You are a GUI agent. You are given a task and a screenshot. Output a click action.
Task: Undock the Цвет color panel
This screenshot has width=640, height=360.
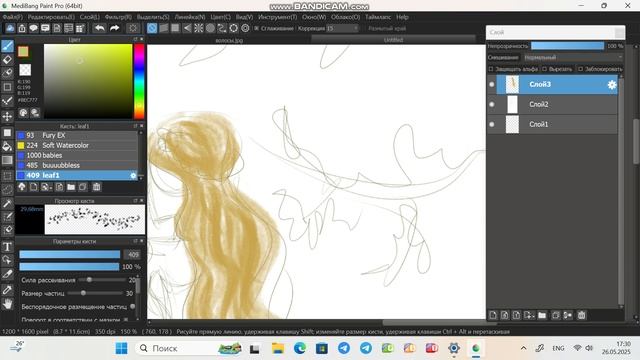(x=135, y=39)
